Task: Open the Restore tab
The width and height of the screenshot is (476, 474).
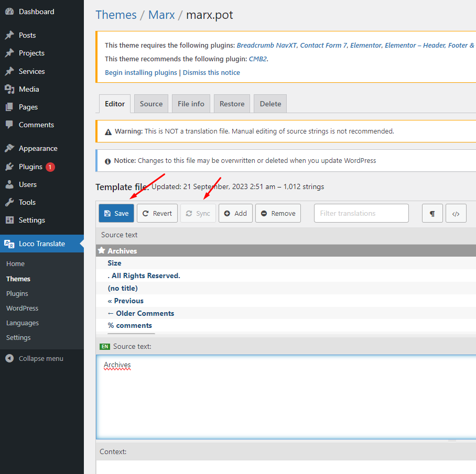Action: (232, 104)
